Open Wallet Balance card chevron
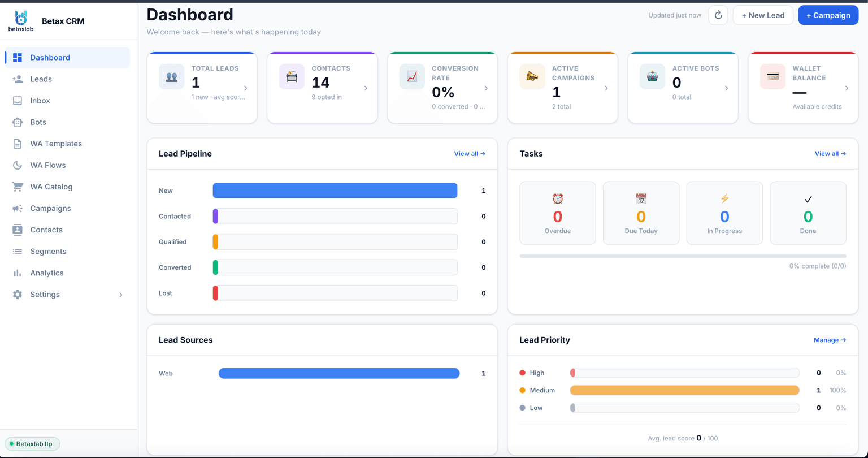The image size is (868, 458). 847,88
